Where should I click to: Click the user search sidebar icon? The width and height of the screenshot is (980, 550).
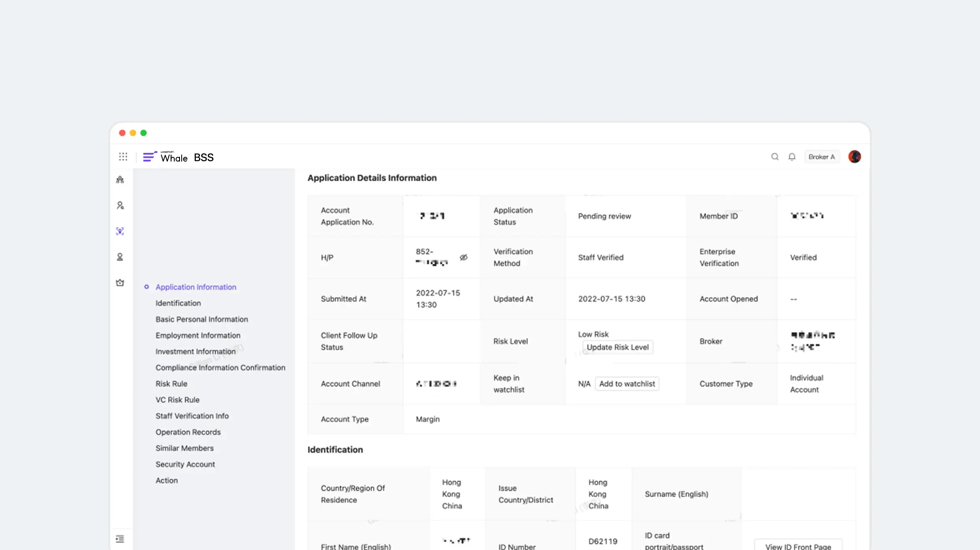(x=120, y=205)
